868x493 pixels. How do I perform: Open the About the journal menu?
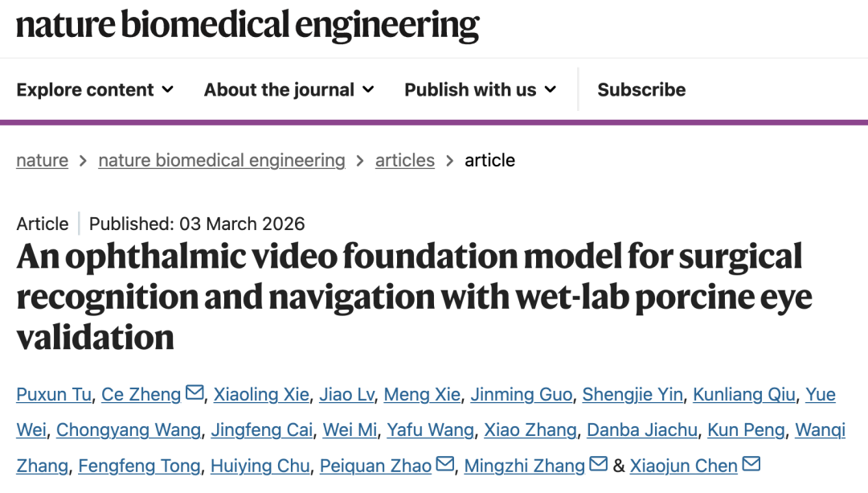[289, 89]
